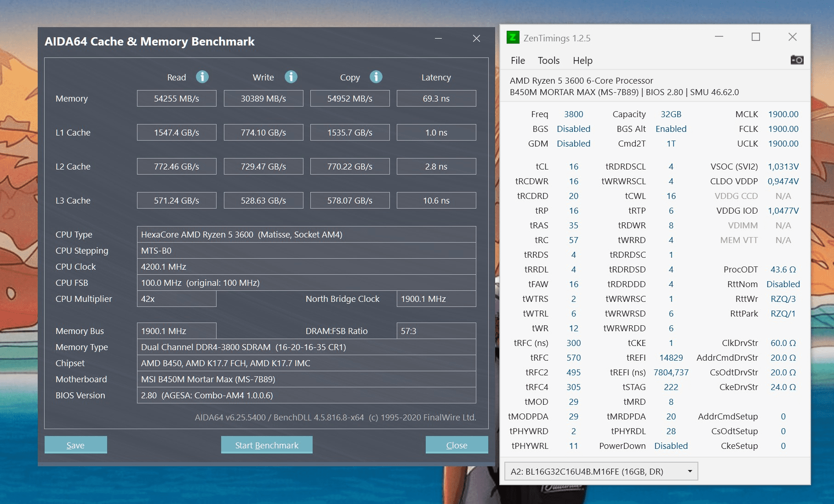The height and width of the screenshot is (504, 834).
Task: Open the Tools menu in ZenTimings
Action: [x=548, y=60]
